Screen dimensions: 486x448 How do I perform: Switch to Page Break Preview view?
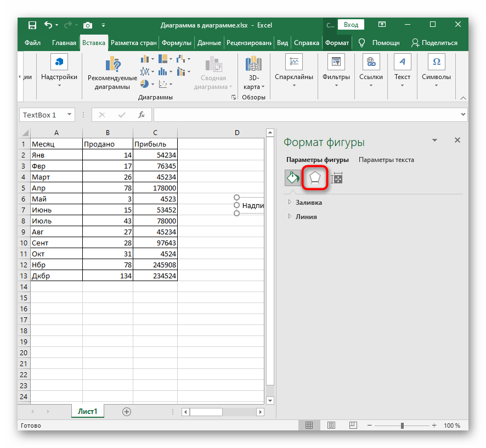pos(353,425)
